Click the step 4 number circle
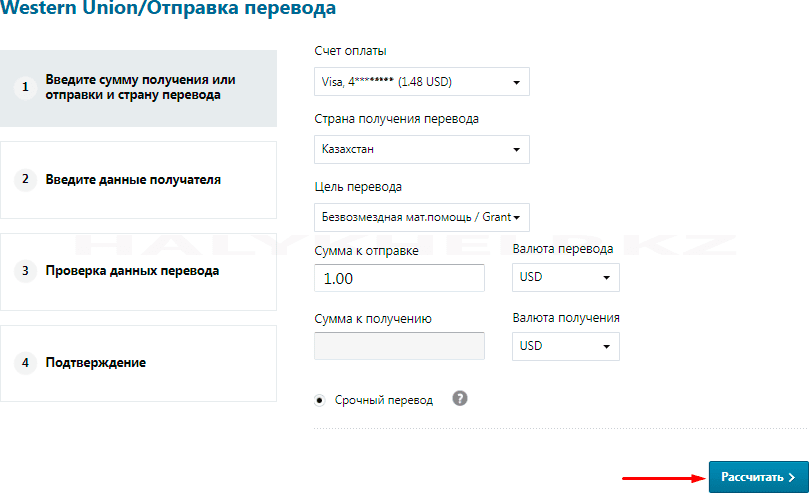Viewport: 809px width, 493px height. pyautogui.click(x=24, y=363)
